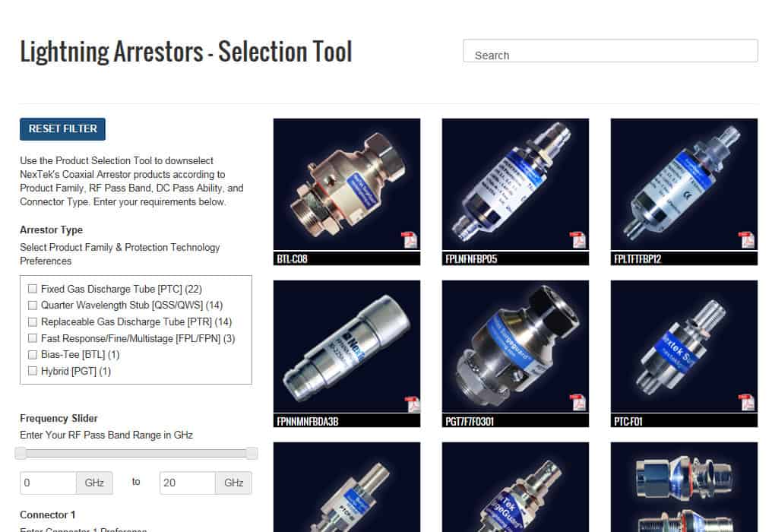Check Fast Response/Fine/Multistage [FPL/FPN] filter
Viewport: 772px width, 532px height.
pyautogui.click(x=33, y=338)
